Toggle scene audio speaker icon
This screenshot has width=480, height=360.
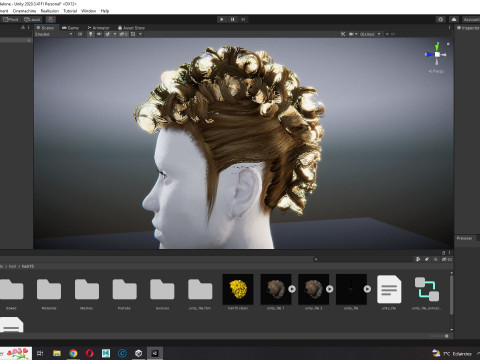99,34
